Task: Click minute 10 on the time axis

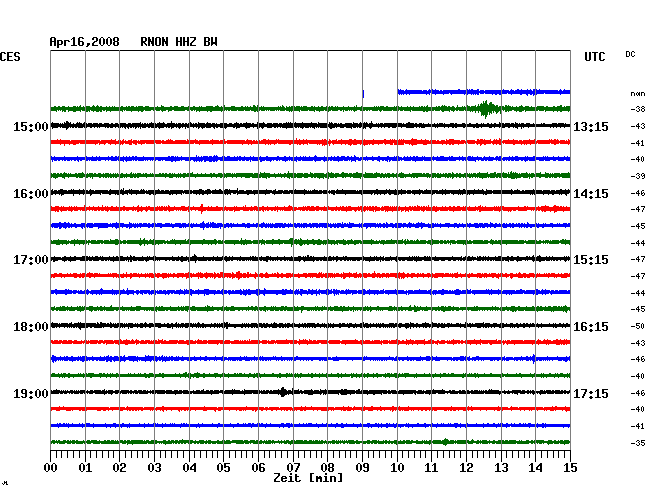Action: (x=397, y=467)
